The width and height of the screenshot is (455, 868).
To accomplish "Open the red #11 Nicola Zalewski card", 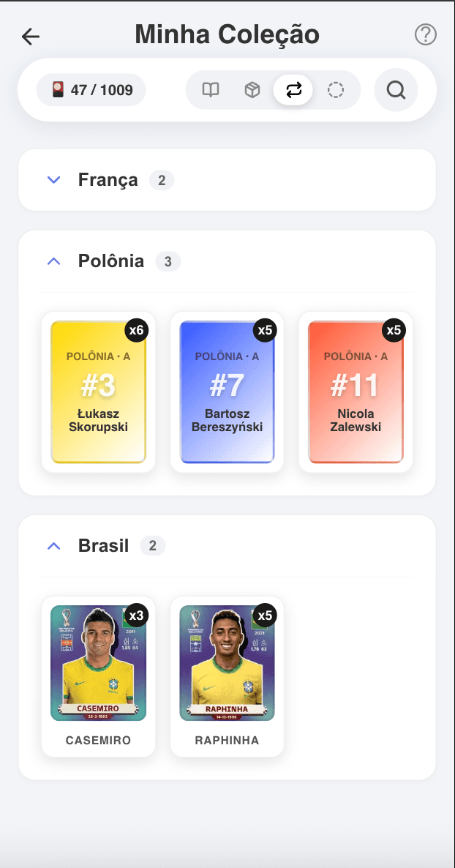I will click(x=356, y=393).
